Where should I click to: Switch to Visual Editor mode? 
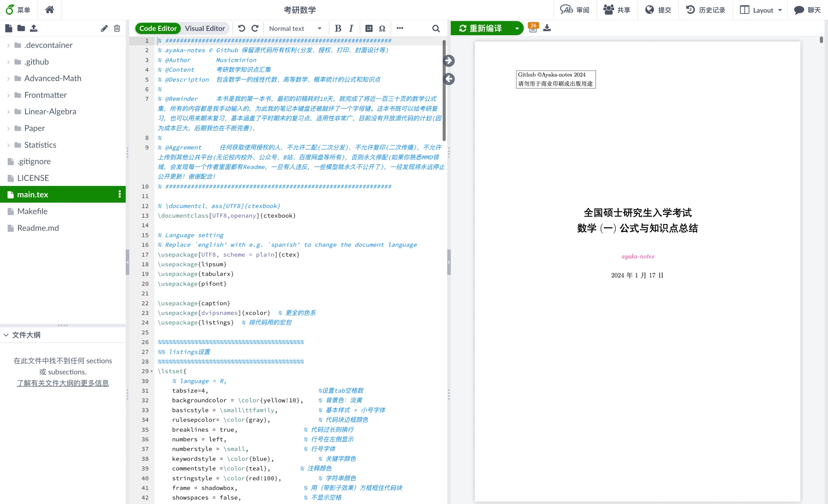point(205,28)
